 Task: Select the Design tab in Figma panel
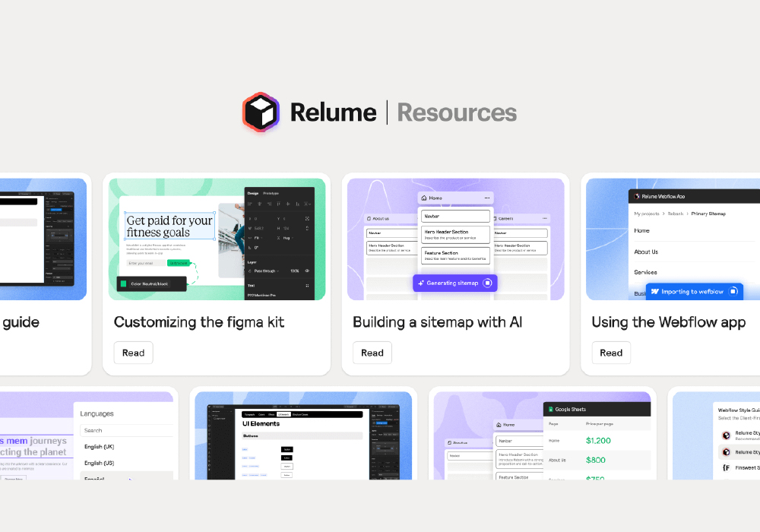253,193
